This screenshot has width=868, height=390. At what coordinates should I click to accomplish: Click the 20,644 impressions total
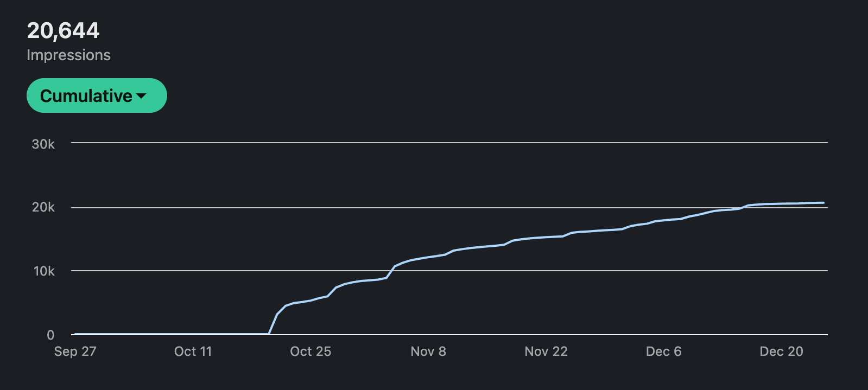(63, 30)
